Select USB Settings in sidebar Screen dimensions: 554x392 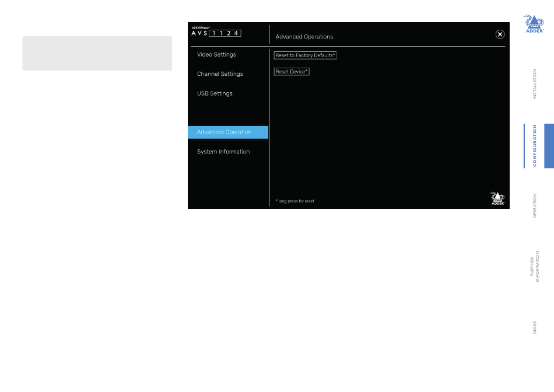pyautogui.click(x=215, y=93)
